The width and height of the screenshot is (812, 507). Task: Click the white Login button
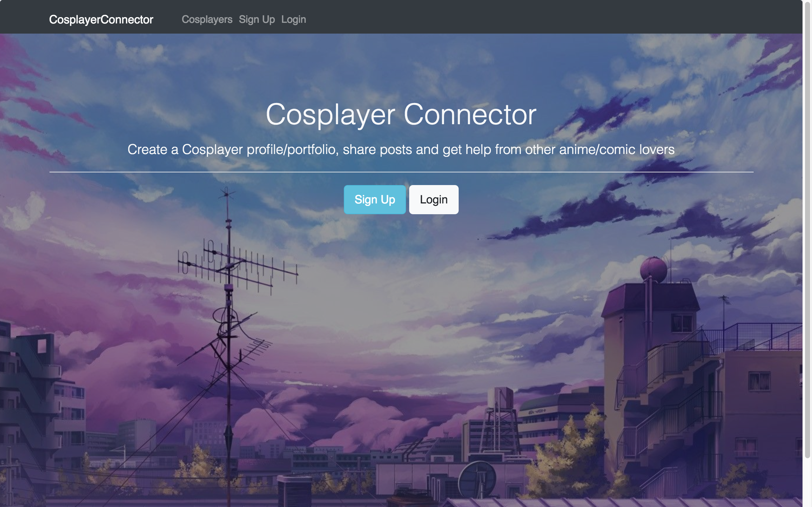(x=434, y=200)
